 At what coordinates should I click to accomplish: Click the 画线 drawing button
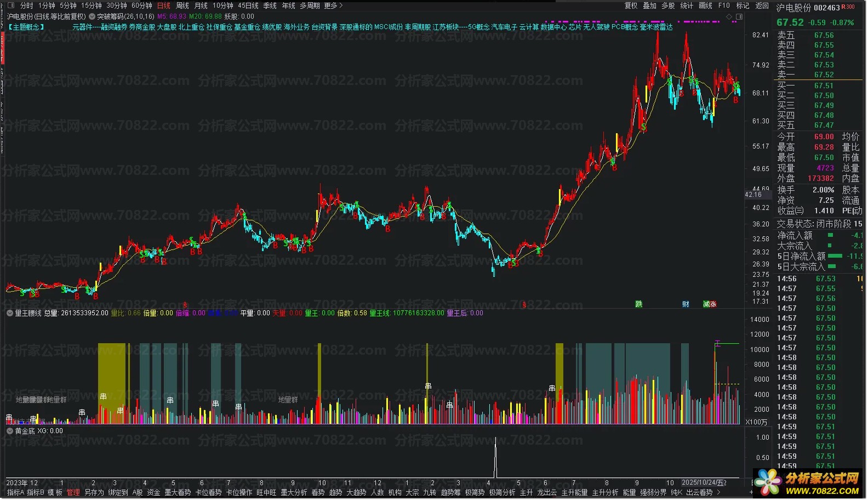pyautogui.click(x=705, y=5)
